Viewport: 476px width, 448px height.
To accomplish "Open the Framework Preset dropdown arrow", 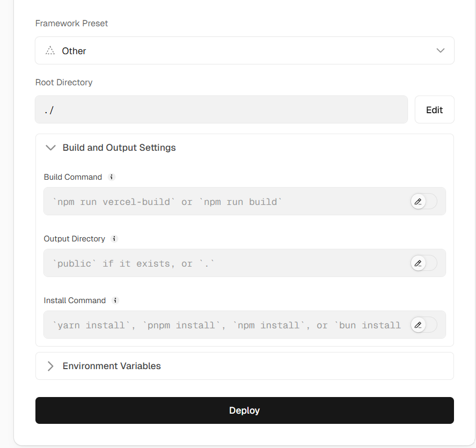I will point(441,51).
